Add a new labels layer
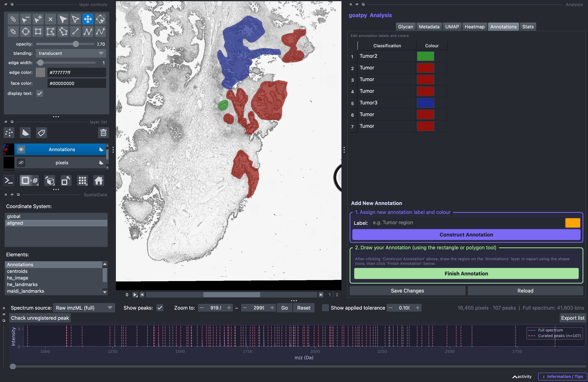The width and height of the screenshot is (588, 382). pos(41,133)
